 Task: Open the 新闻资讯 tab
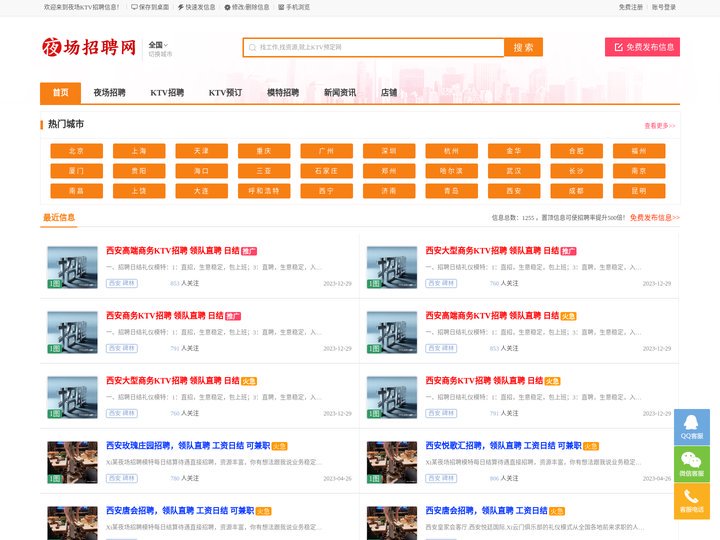click(340, 93)
